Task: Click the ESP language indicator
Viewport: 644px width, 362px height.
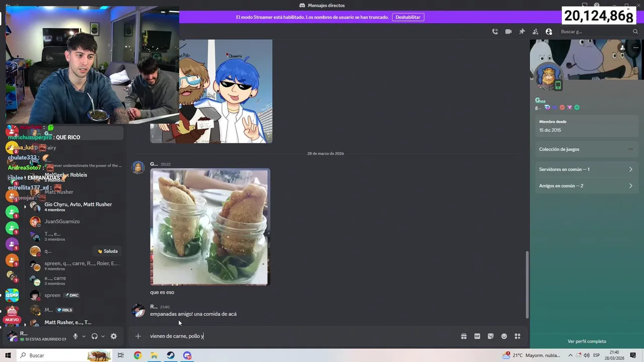Action: click(597, 355)
